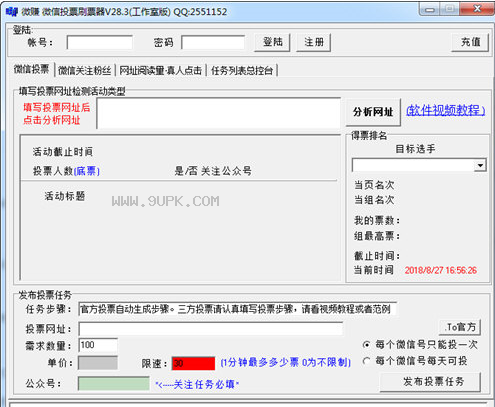Click the 投票网址 input field
Screen dimensions: 495x407
coord(211,329)
